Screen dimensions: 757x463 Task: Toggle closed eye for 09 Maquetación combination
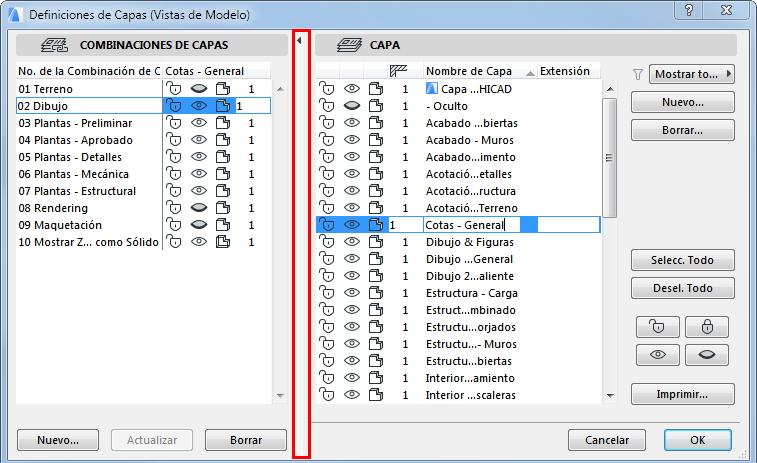pyautogui.click(x=199, y=225)
